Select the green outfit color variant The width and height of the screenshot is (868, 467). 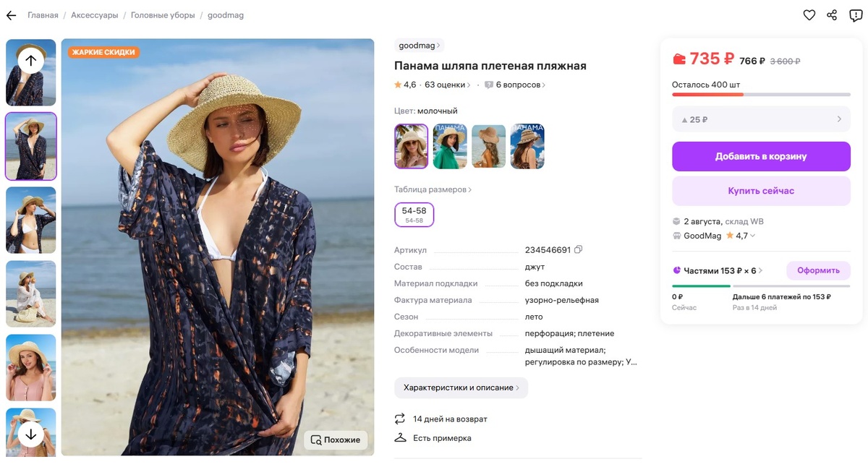(x=450, y=147)
